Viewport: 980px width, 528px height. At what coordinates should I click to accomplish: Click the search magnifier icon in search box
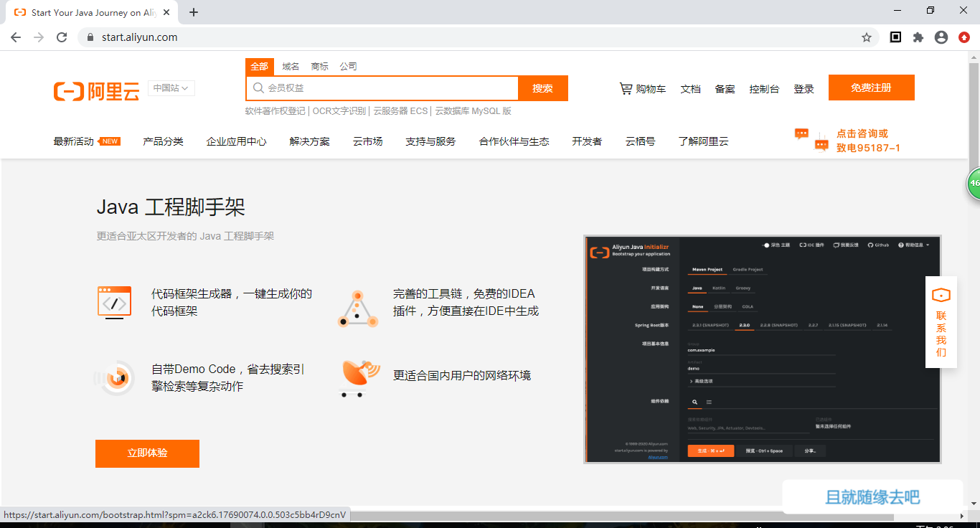(258, 88)
